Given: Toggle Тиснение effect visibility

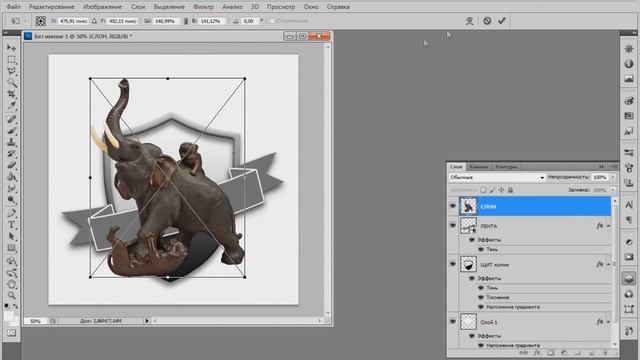Looking at the screenshot, I should (x=481, y=297).
